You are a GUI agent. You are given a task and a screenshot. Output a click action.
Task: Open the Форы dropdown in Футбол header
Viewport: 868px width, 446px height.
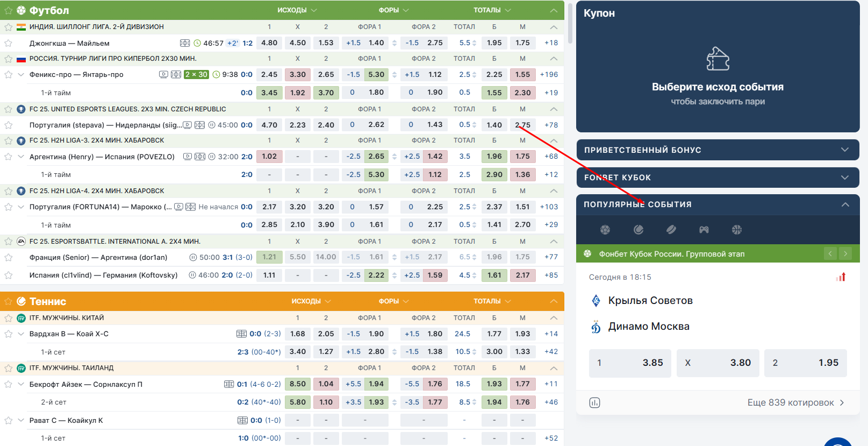(x=393, y=10)
